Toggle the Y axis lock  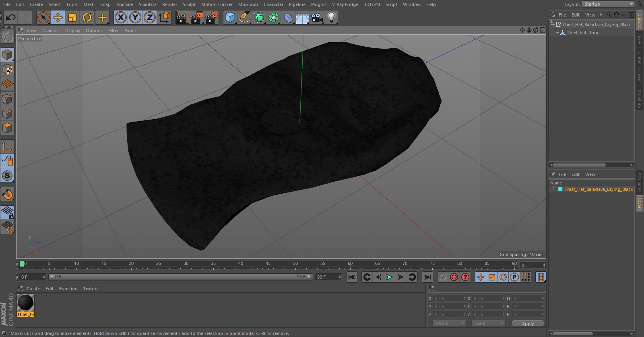[135, 17]
